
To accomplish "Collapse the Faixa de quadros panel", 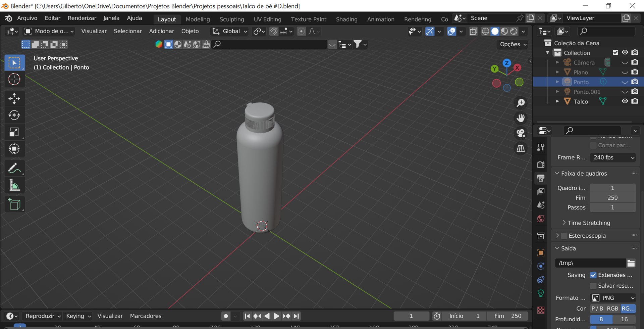I will (584, 174).
